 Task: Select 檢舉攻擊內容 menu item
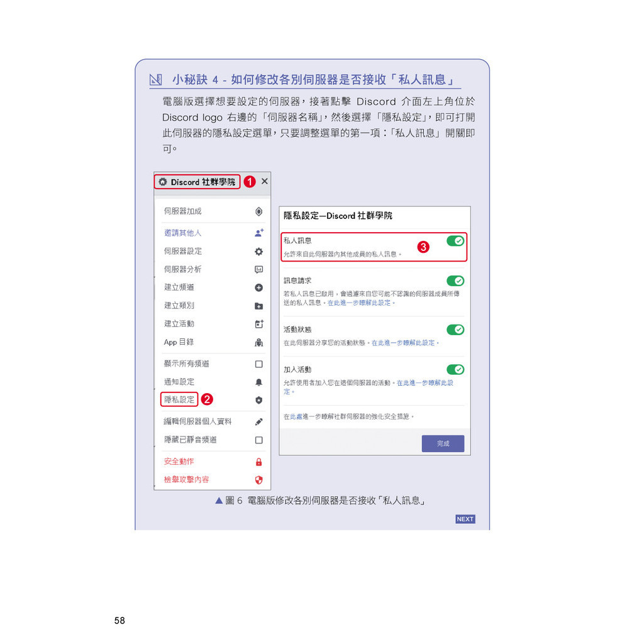(x=213, y=480)
